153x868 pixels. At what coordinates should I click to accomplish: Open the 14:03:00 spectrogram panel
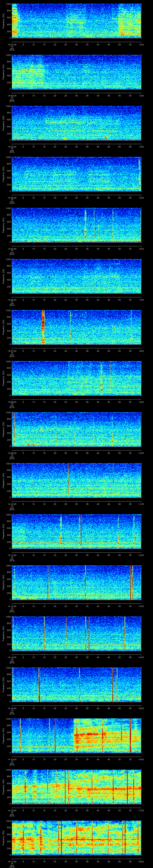[76, 123]
